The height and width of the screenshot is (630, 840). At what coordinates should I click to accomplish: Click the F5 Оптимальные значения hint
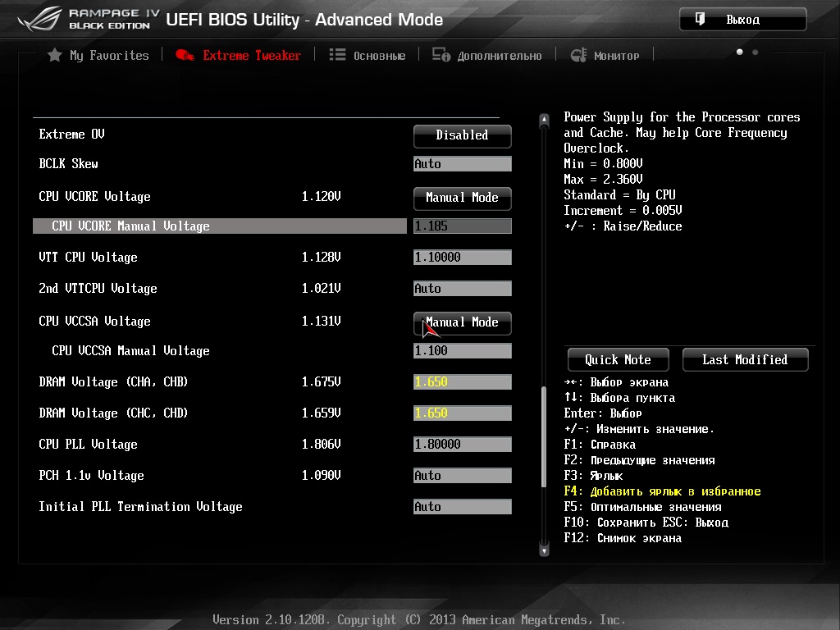(x=642, y=507)
